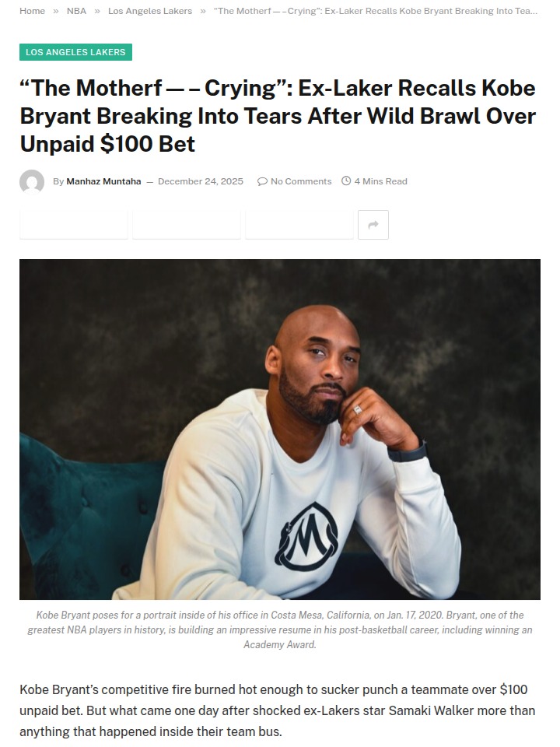Click the comment bubble icon

point(262,181)
